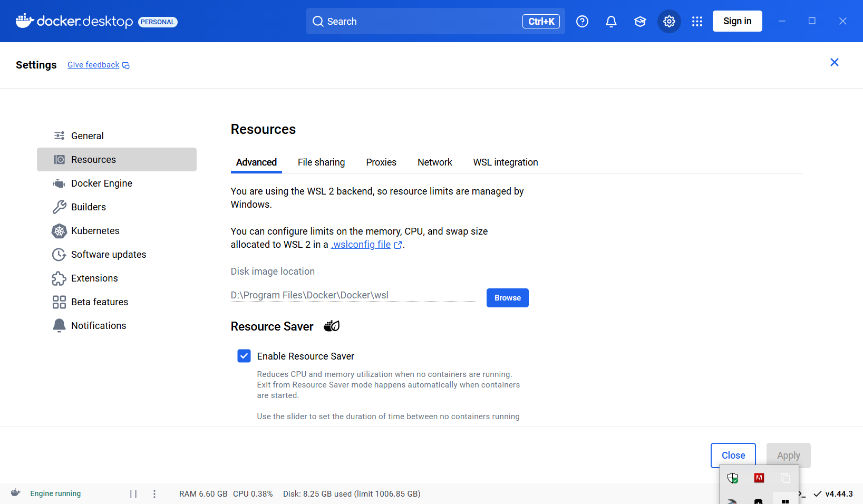Open the Help center question-mark icon
Screen dimensions: 863x504
(582, 22)
